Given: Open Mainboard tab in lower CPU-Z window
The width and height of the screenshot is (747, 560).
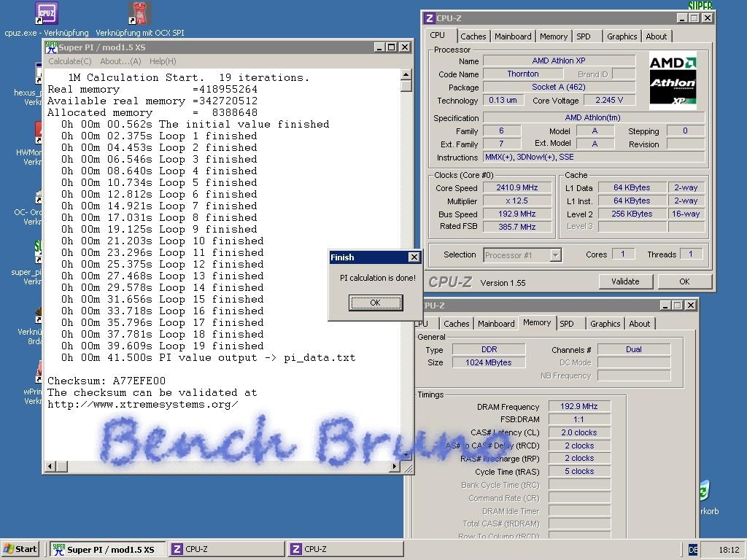Looking at the screenshot, I should (x=496, y=323).
